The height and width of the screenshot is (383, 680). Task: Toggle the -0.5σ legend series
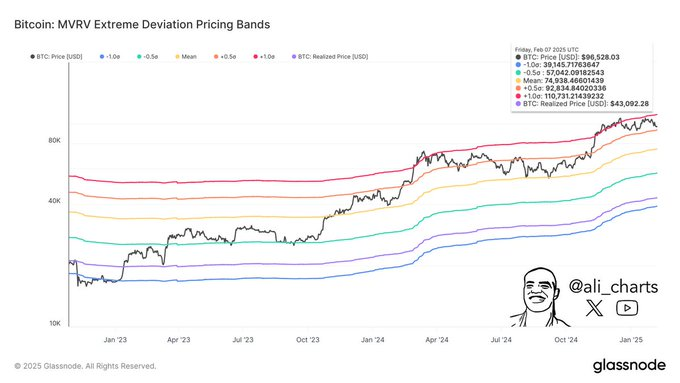[x=147, y=56]
